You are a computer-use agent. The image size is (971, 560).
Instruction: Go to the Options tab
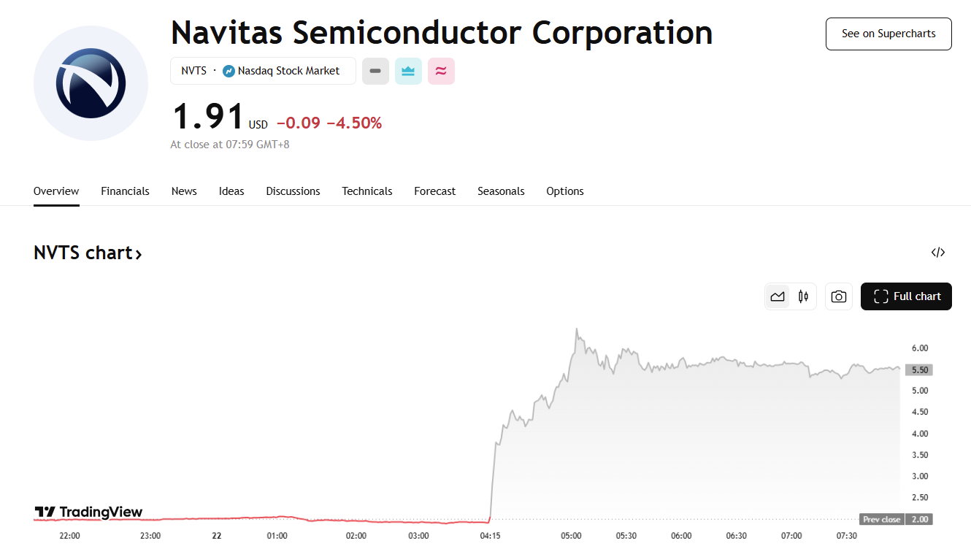point(564,191)
